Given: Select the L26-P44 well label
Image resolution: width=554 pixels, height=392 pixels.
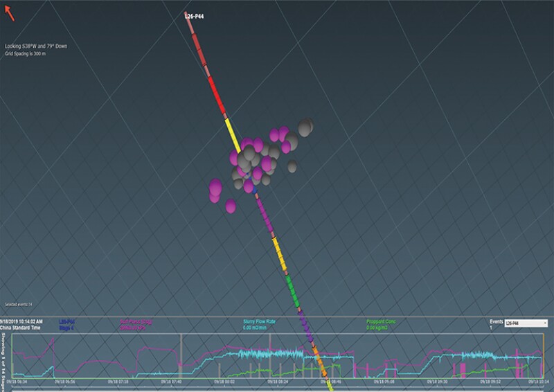Looking at the screenshot, I should [x=195, y=16].
